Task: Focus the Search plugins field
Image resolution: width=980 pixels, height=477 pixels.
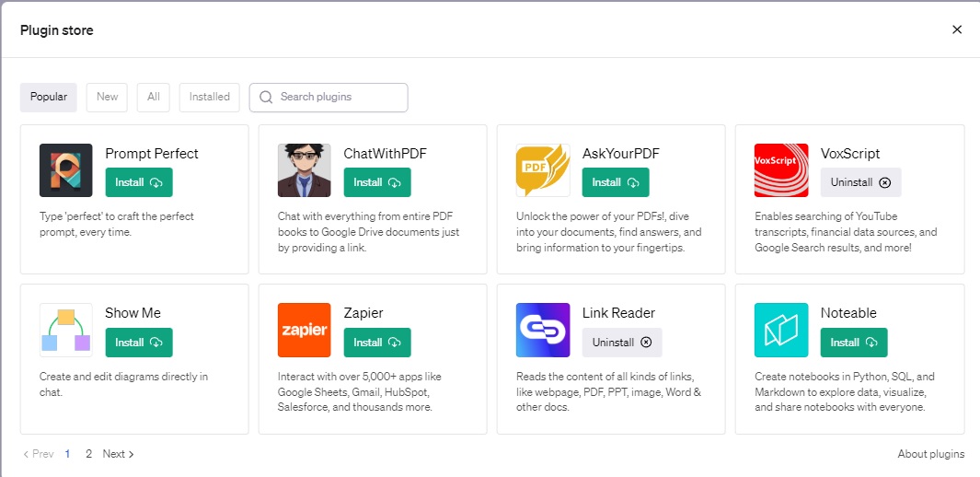Action: click(x=329, y=98)
